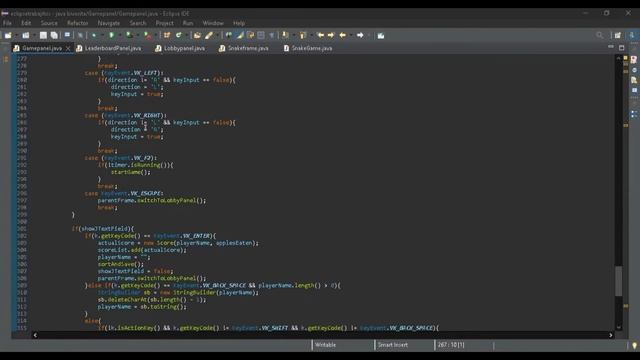Screen dimensions: 640x360
Task: Expand the Debug launch dropdown arrow
Action: click(x=102, y=36)
